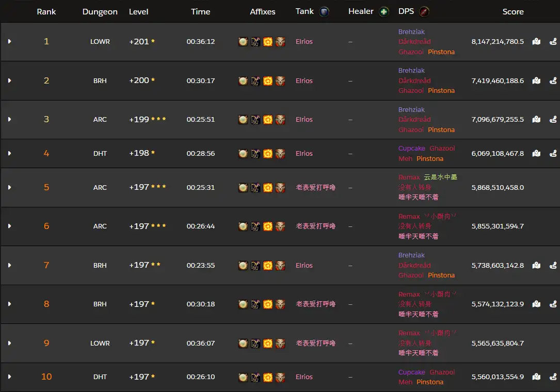Viewport: 560px width, 392px height.
Task: Click the Tank shield role icon in header
Action: pos(324,12)
